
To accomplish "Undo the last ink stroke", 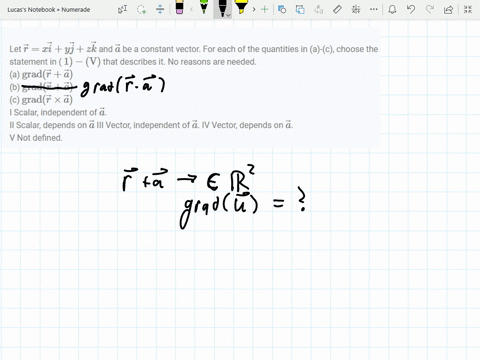I will (411, 9).
